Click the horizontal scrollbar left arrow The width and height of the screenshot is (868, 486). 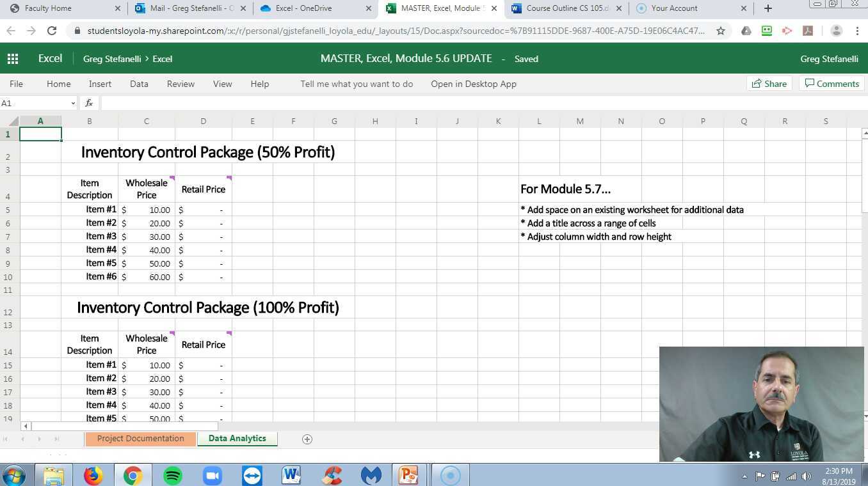tap(25, 426)
